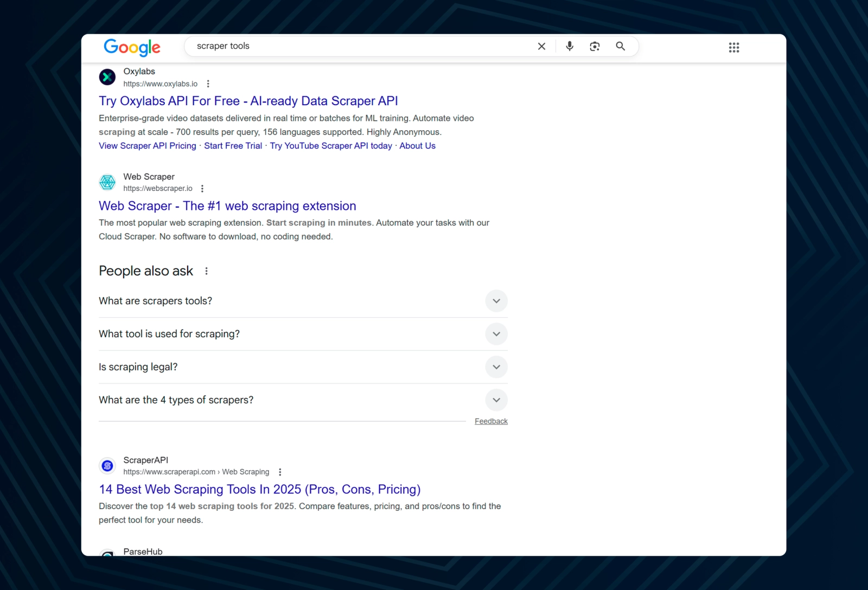Open the Start Free Trial sitelink
The height and width of the screenshot is (590, 868).
coord(233,146)
